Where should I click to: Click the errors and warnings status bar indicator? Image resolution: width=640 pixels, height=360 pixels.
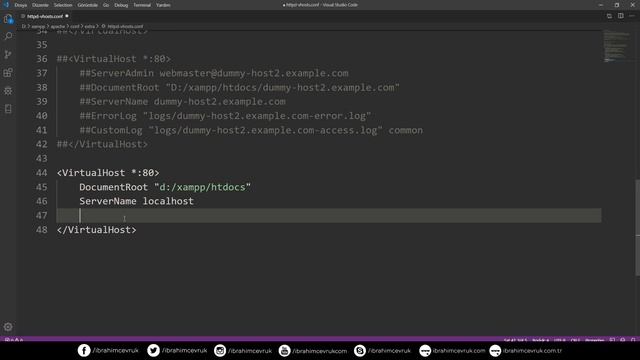[14, 340]
